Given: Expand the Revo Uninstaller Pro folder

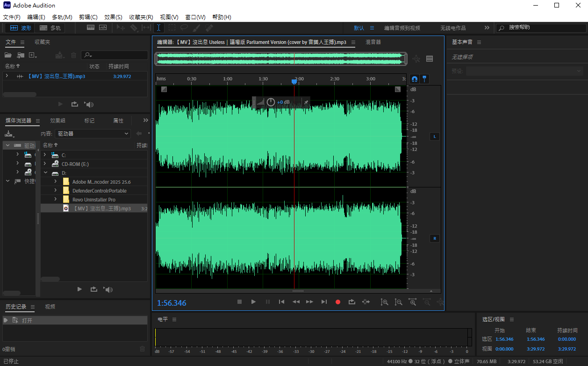Looking at the screenshot, I should (x=55, y=200).
